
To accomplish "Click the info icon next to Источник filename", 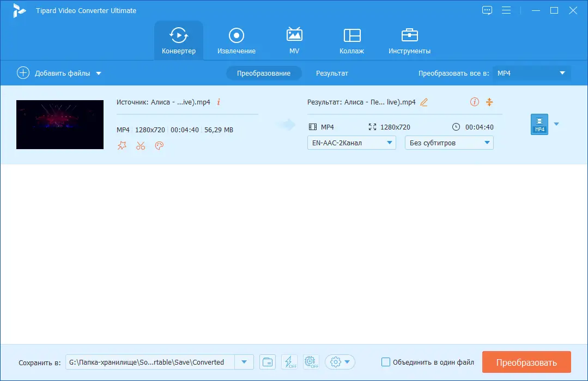I will pyautogui.click(x=218, y=102).
